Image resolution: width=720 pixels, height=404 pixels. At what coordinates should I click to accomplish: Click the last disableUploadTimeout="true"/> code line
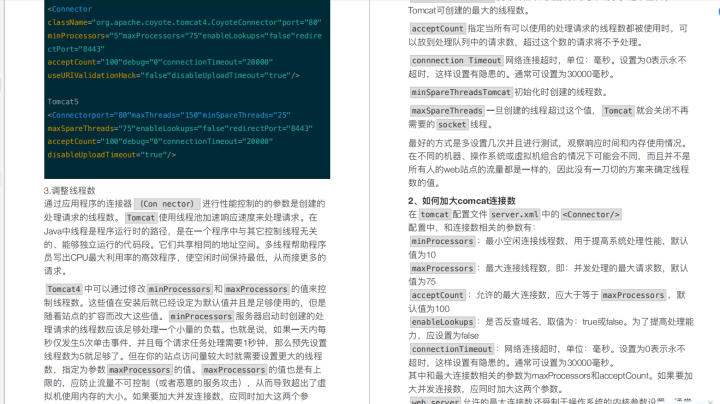point(112,155)
